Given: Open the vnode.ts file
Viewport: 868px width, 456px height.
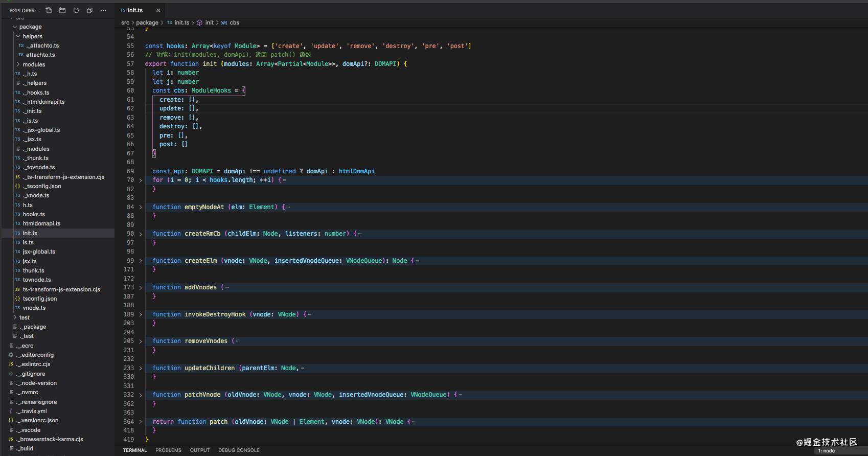Looking at the screenshot, I should point(34,308).
